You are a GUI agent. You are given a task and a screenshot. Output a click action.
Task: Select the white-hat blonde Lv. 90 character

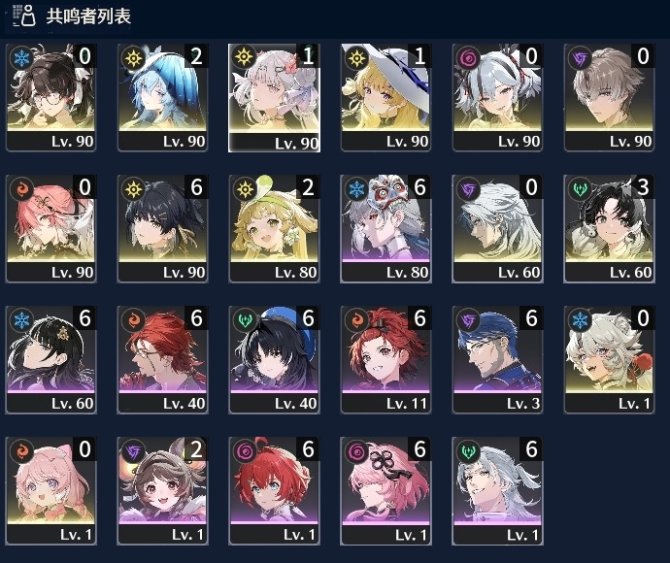click(386, 97)
